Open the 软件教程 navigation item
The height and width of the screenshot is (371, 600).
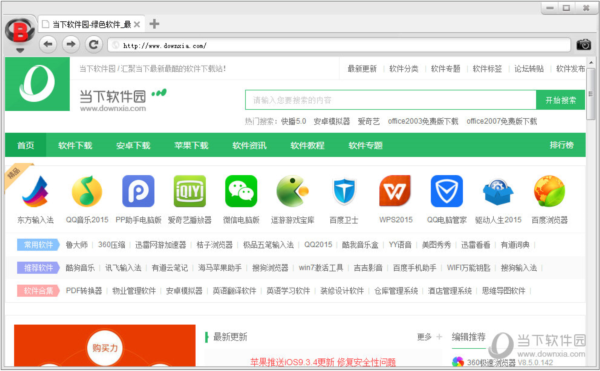307,145
